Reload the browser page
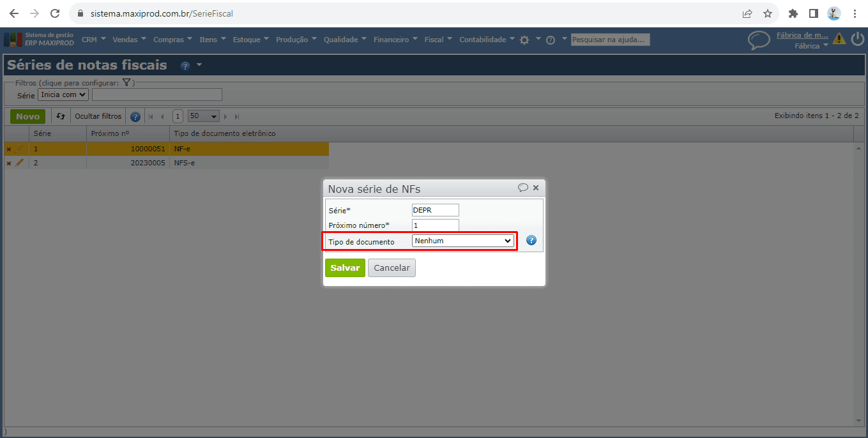This screenshot has width=868, height=438. click(55, 13)
